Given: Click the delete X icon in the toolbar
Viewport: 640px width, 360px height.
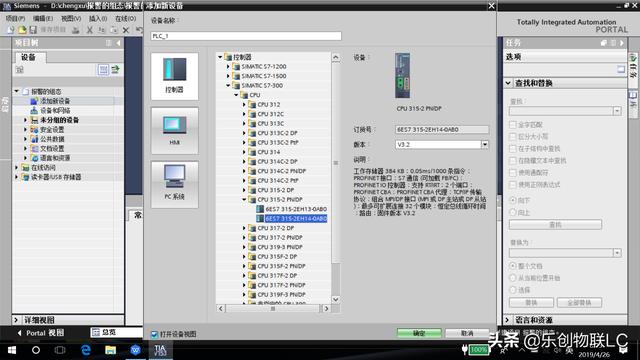Looking at the screenshot, I should click(x=126, y=30).
